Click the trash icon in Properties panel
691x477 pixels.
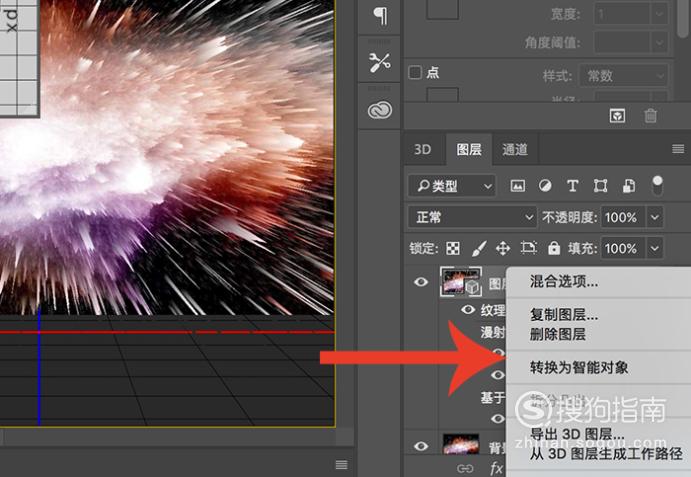(x=650, y=116)
